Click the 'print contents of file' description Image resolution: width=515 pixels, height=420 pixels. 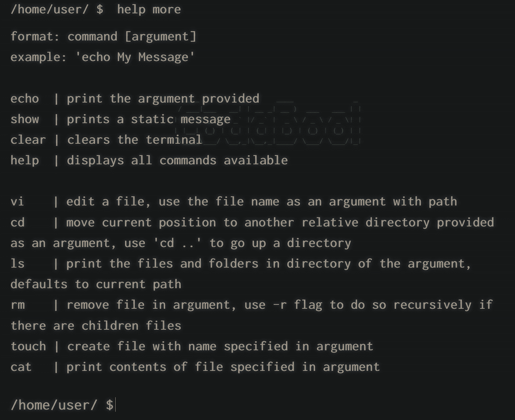tap(223, 367)
